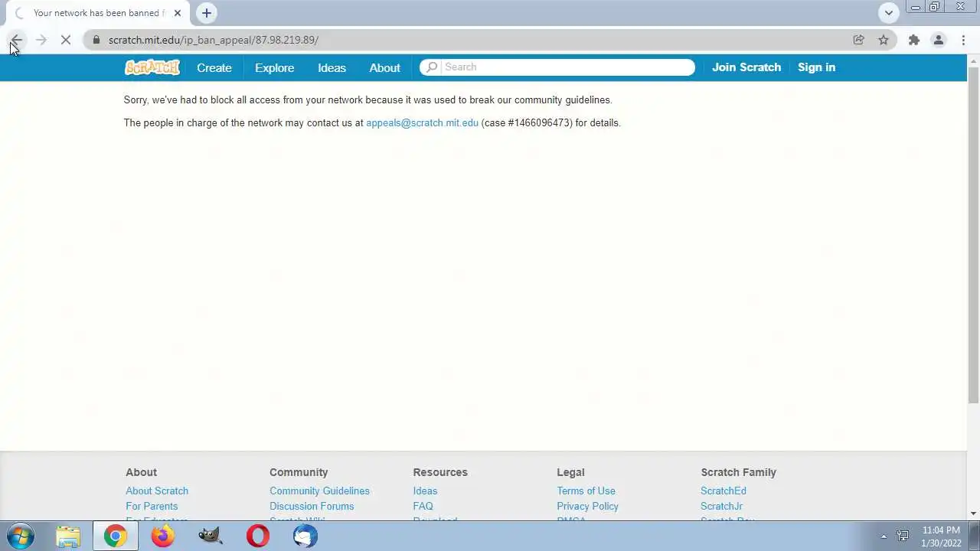Open the Windows Start button

[21, 536]
